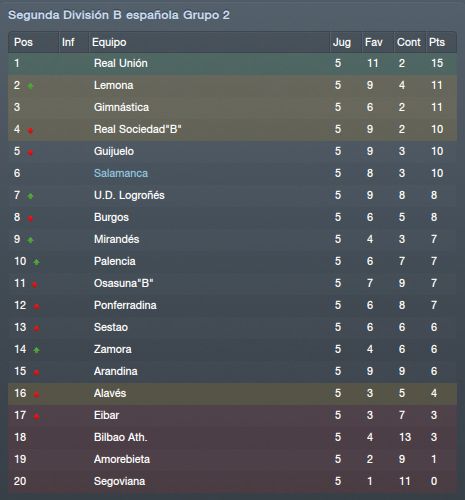Click the green up arrow beside Palencia's position
The width and height of the screenshot is (465, 500).
coord(36,262)
